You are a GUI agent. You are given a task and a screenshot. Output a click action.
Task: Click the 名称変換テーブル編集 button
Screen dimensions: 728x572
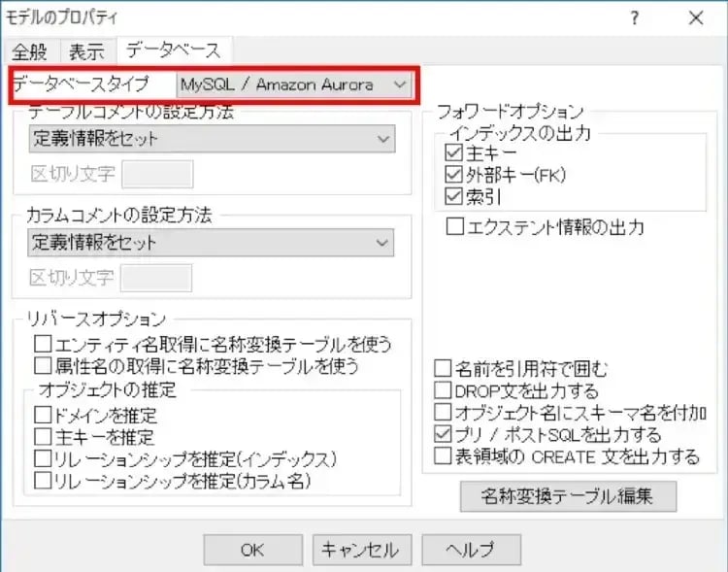point(568,495)
